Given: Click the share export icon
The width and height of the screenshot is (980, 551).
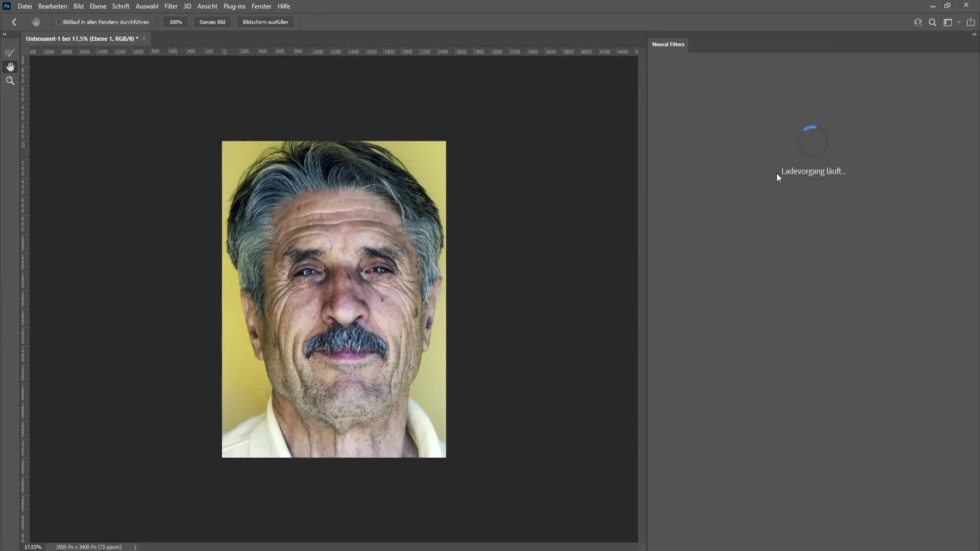Looking at the screenshot, I should [971, 22].
